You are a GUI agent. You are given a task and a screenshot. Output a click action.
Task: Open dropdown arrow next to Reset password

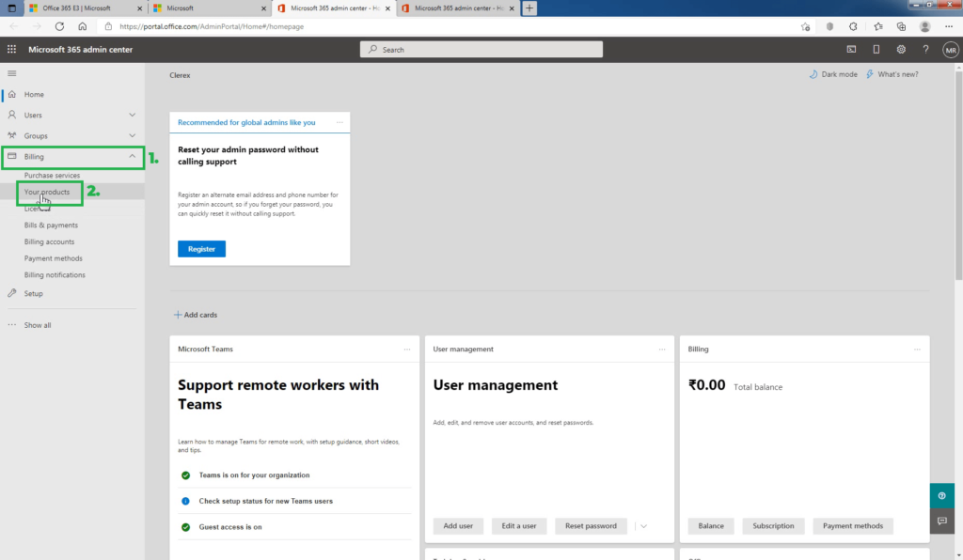[643, 526]
